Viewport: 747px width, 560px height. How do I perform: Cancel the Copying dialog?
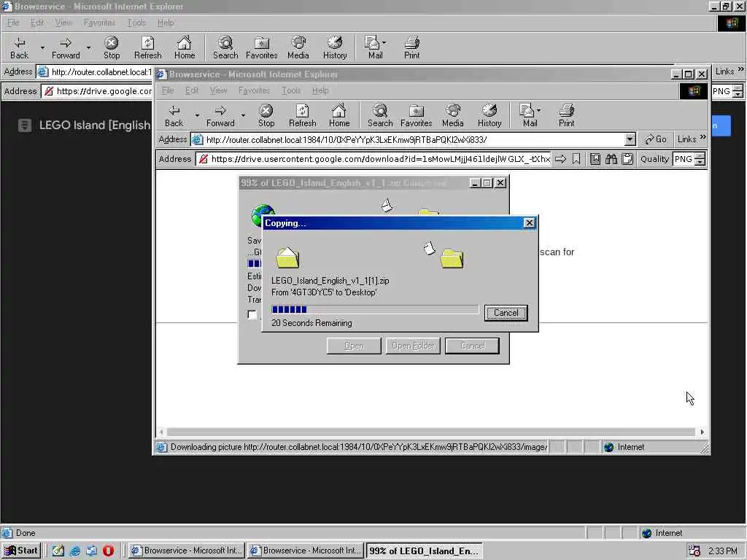(x=506, y=313)
